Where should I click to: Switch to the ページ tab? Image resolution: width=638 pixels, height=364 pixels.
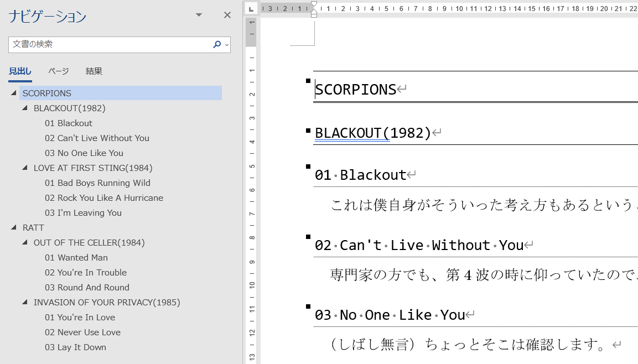coord(59,71)
